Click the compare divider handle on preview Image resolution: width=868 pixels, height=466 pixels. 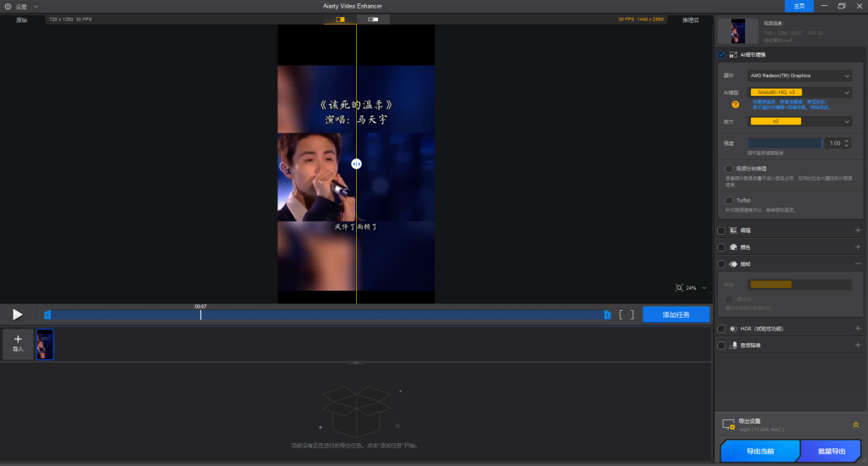(356, 164)
